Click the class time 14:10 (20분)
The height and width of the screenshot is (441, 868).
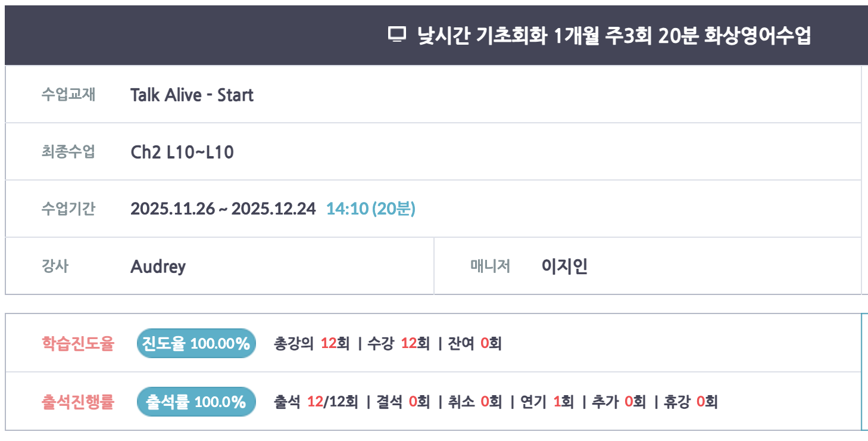[x=370, y=209]
